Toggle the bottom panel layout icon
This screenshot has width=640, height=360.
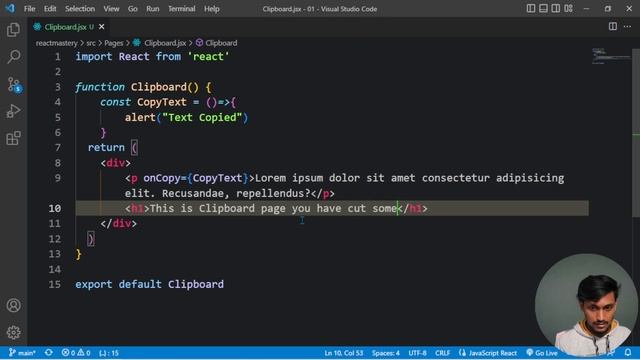tap(543, 9)
